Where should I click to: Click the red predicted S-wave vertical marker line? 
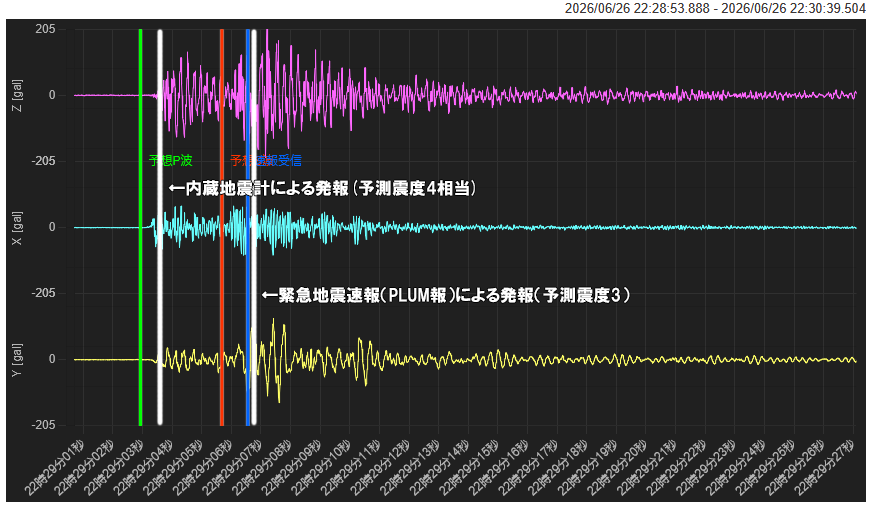pos(222,227)
